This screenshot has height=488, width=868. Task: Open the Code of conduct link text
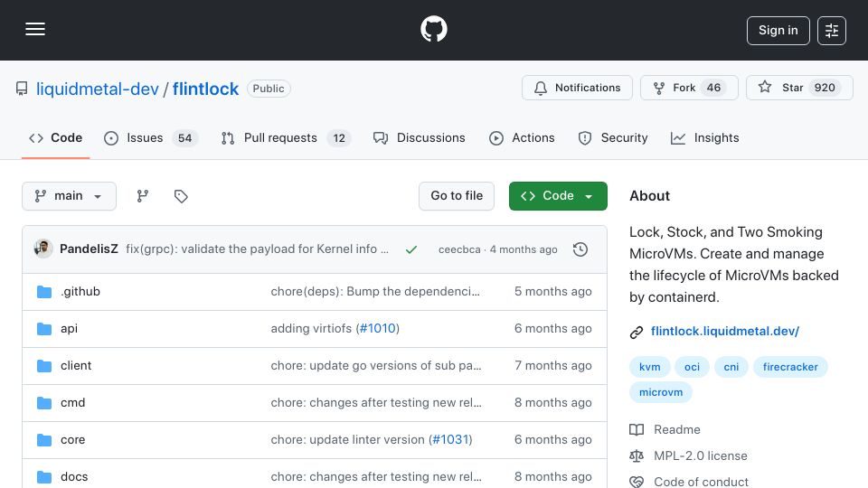tap(701, 482)
